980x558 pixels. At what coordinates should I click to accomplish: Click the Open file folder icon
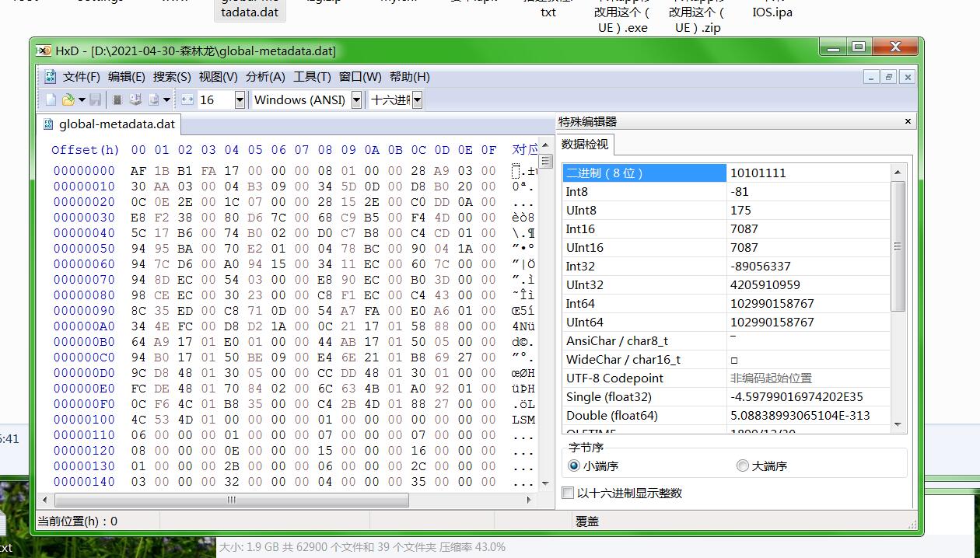point(68,99)
